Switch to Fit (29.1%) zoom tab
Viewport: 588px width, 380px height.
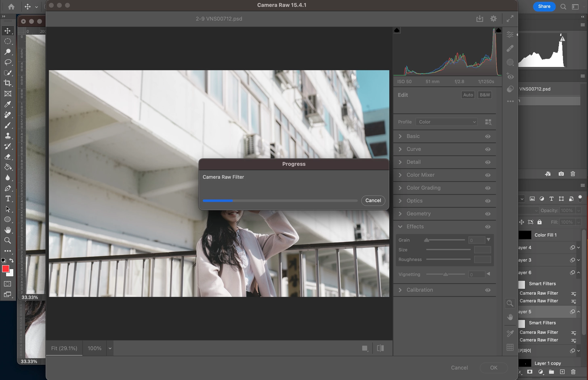[64, 348]
